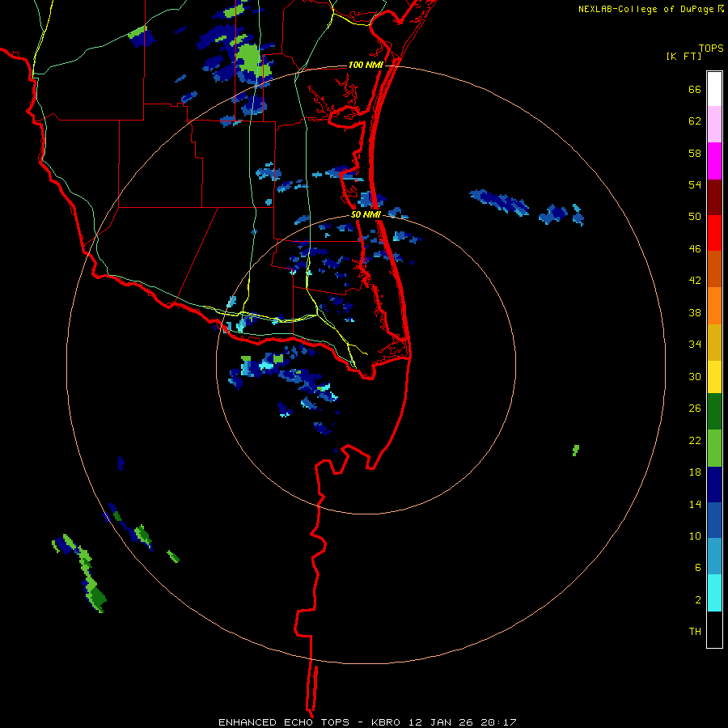Click the 62 value in the legend
This screenshot has width=728, height=728.
(x=695, y=121)
